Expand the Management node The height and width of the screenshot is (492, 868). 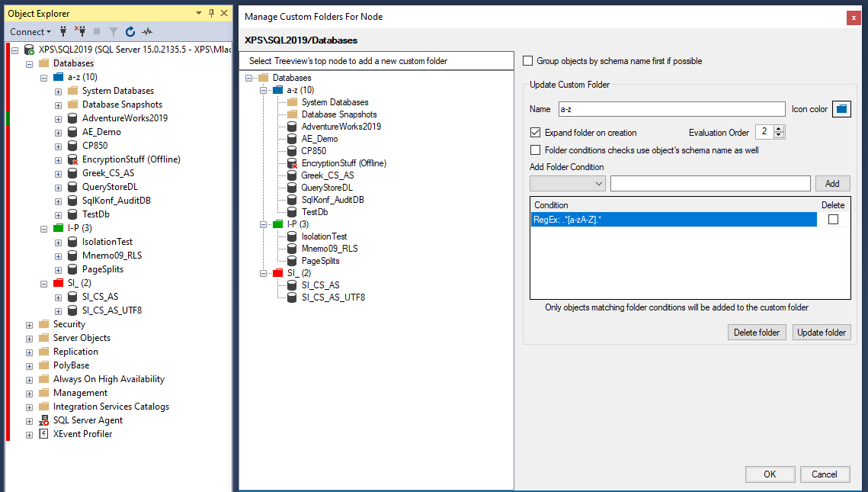[x=29, y=394]
